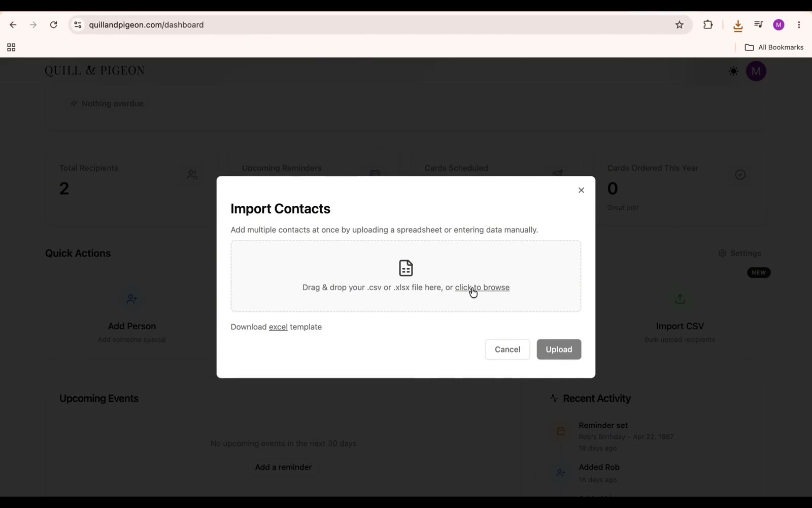This screenshot has width=812, height=508.
Task: Click the 'Cards Scheduled' card label
Action: pyautogui.click(x=456, y=168)
